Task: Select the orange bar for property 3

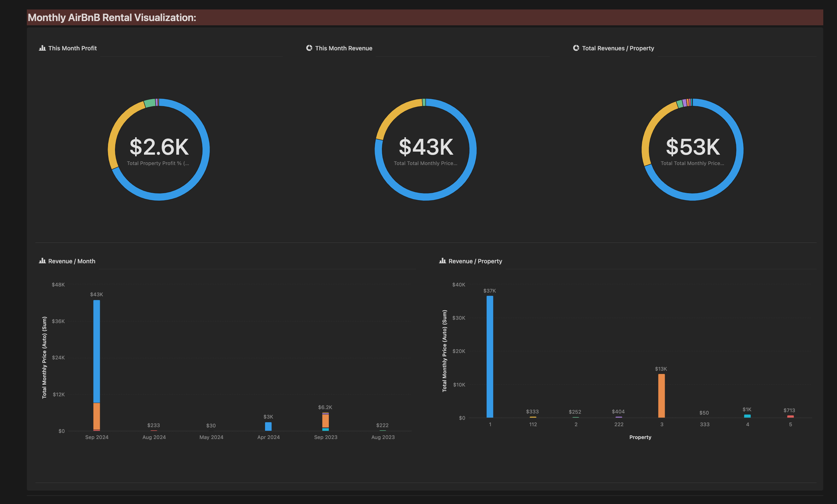Action: click(x=661, y=396)
